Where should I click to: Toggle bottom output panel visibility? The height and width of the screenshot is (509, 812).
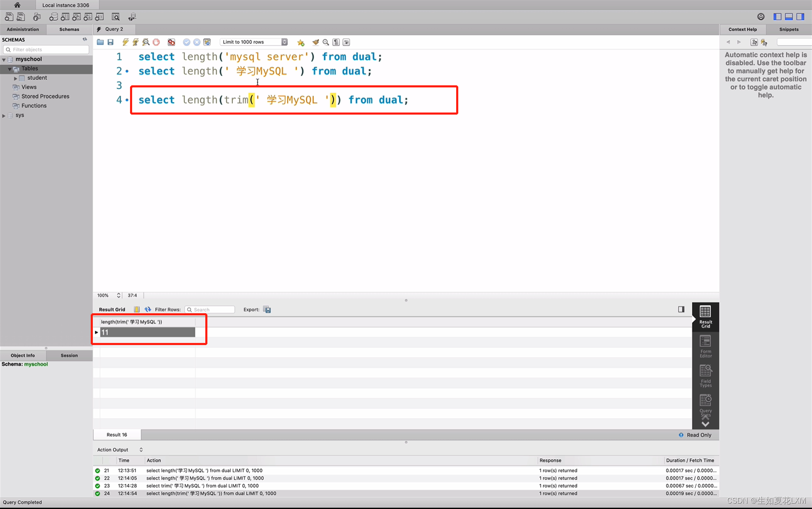[x=789, y=17]
